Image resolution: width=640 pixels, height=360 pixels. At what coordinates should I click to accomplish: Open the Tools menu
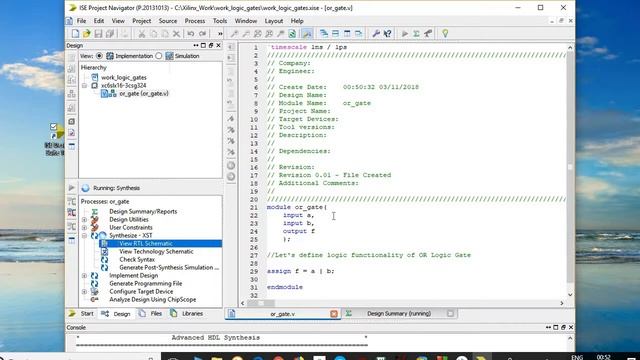[220, 21]
